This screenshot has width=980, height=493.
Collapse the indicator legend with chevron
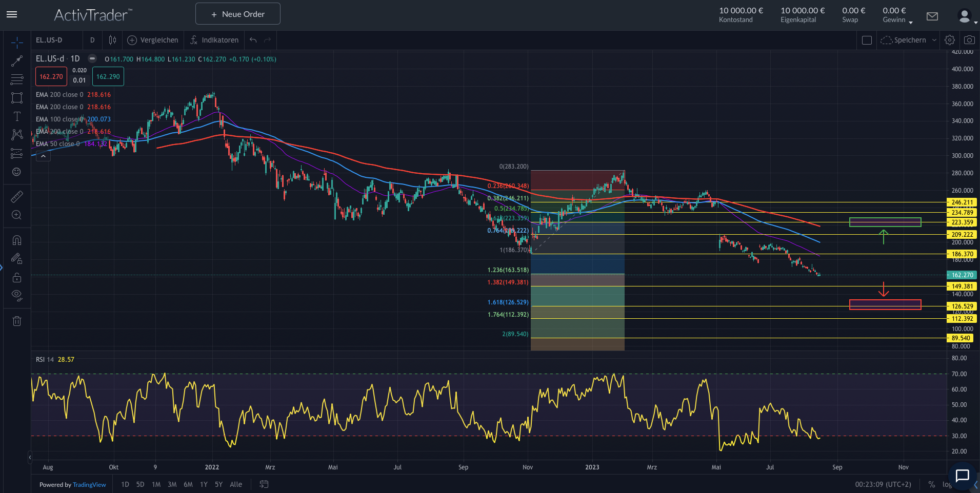pyautogui.click(x=43, y=156)
